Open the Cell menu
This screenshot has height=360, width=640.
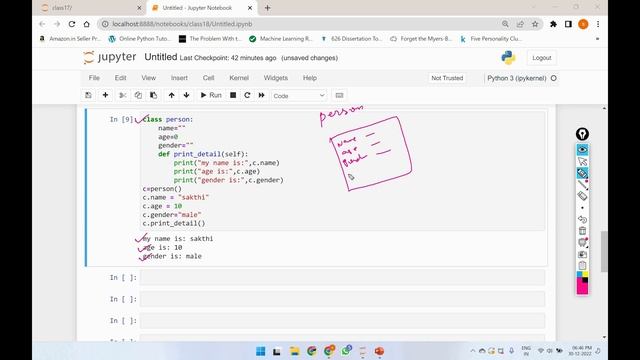tap(209, 78)
